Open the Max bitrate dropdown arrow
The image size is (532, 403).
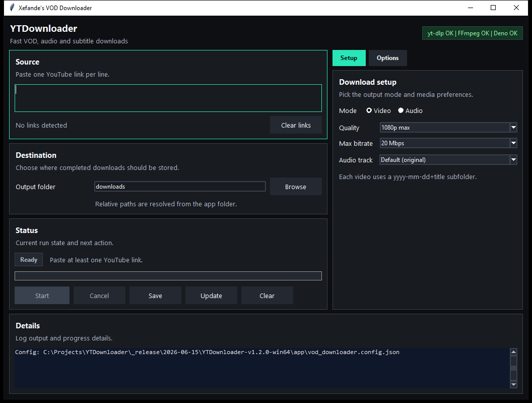[x=513, y=143]
